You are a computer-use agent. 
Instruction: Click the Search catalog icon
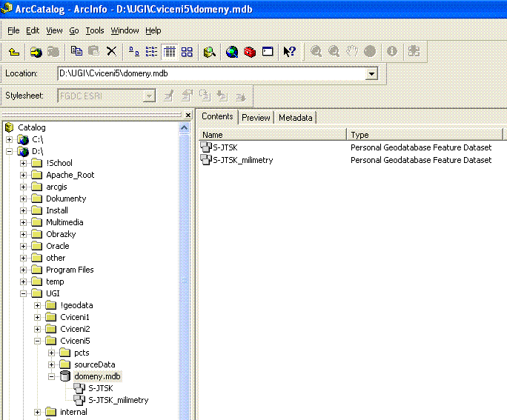coord(210,51)
